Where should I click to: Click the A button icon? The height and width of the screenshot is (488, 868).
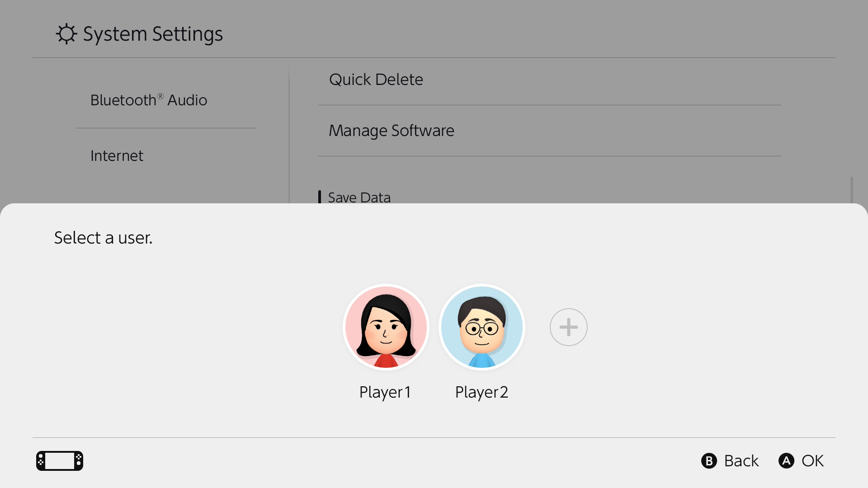[x=786, y=461]
